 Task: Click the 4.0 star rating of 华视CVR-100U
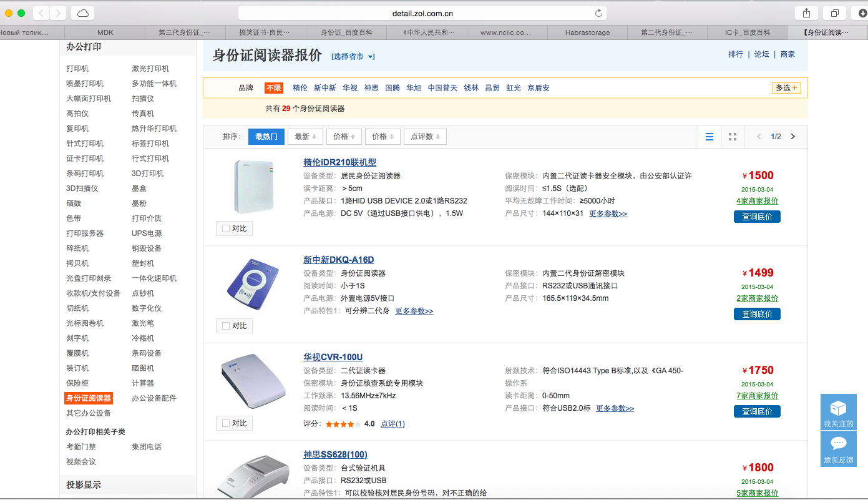(x=350, y=424)
